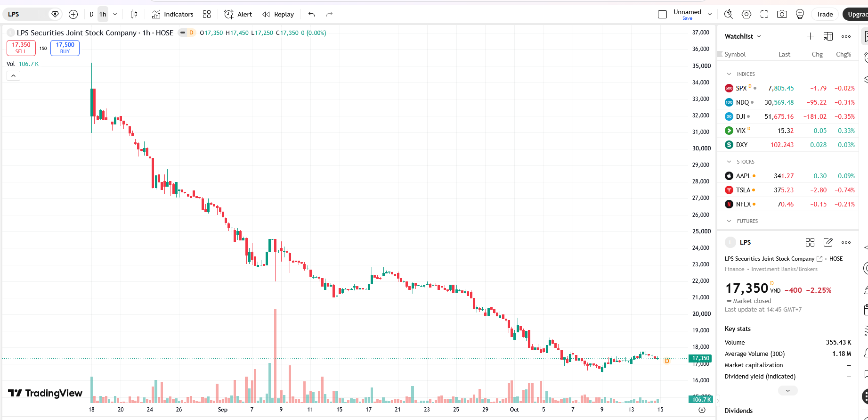The height and width of the screenshot is (420, 868).
Task: Expand the FUTURES section
Action: click(x=729, y=221)
